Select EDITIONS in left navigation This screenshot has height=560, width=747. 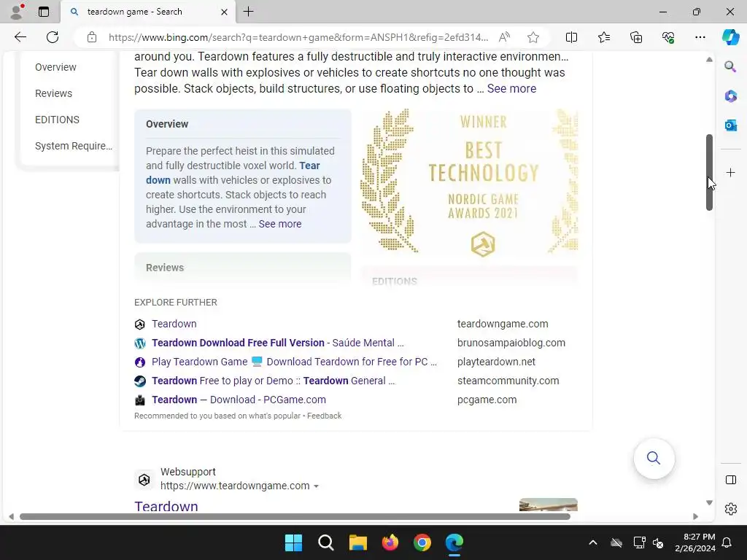[57, 120]
